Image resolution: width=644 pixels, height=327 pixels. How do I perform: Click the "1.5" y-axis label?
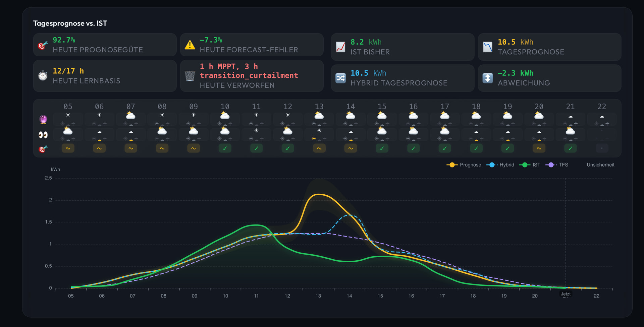[x=49, y=222]
